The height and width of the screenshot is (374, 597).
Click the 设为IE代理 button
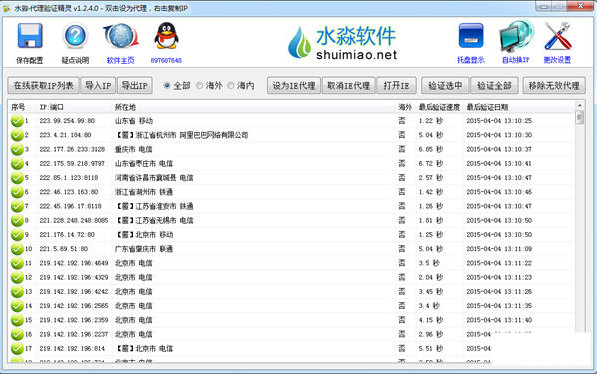tap(294, 86)
